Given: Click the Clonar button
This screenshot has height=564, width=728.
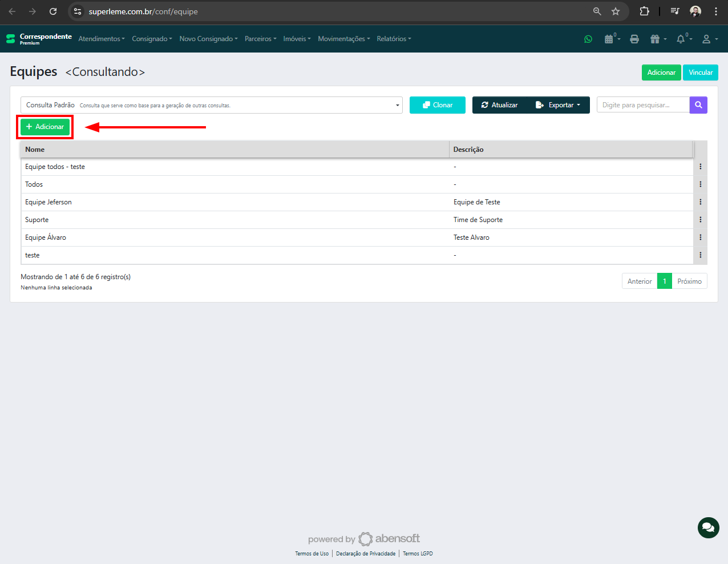Looking at the screenshot, I should (437, 105).
